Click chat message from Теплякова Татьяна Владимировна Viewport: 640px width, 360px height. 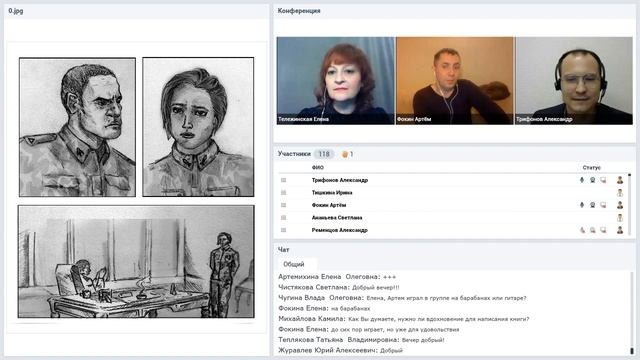[x=361, y=340]
